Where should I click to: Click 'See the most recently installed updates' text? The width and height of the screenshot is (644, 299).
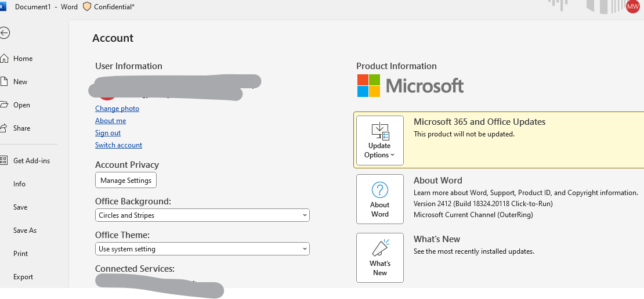click(x=474, y=251)
